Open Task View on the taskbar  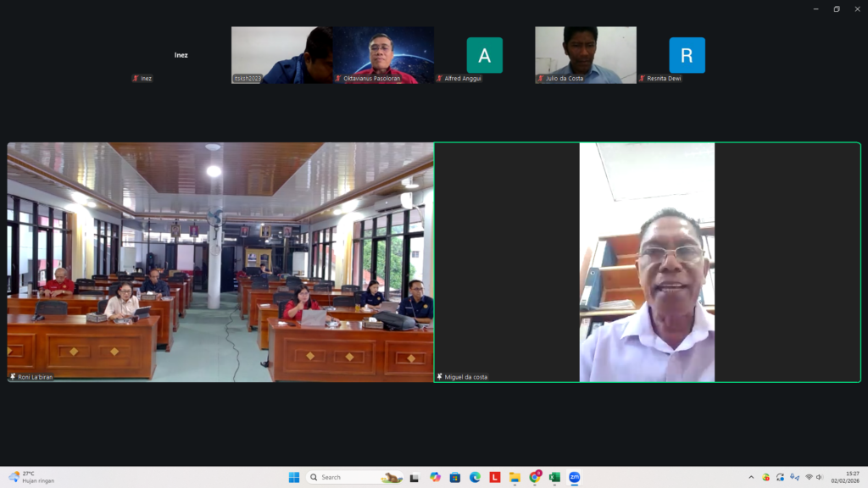[415, 477]
